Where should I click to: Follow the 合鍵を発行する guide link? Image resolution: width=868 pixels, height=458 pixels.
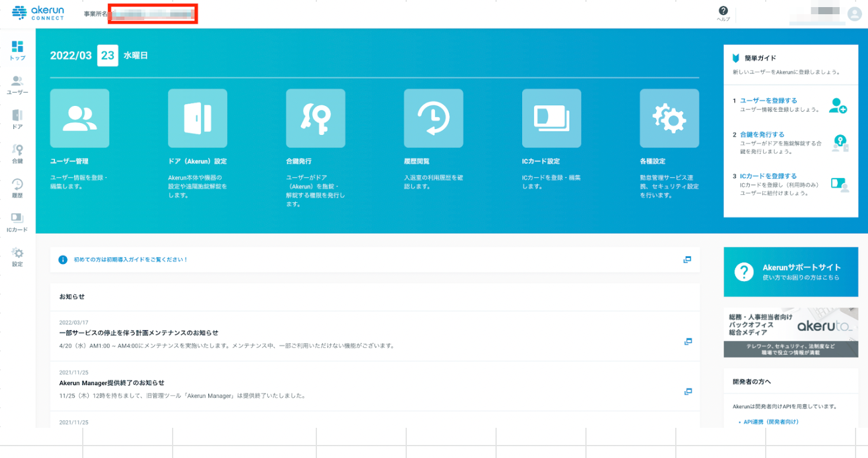(762, 135)
